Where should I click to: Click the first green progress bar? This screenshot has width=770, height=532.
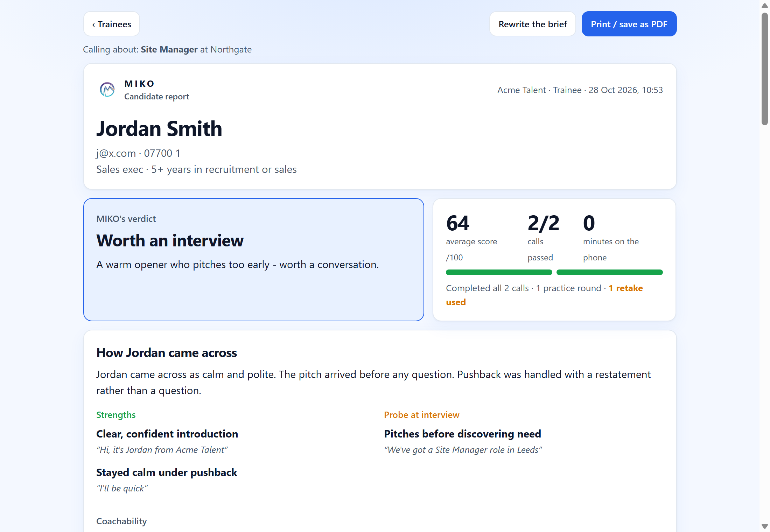coord(499,272)
